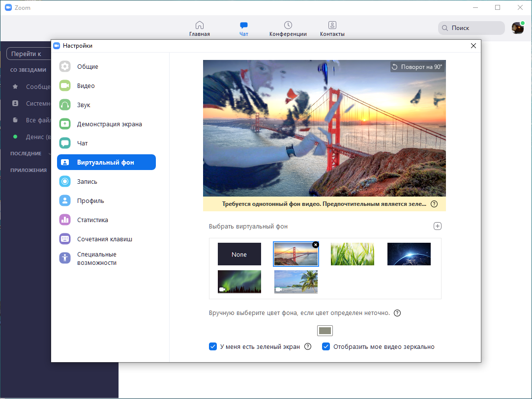Uncheck Отобразить мое видео зеркально
The height and width of the screenshot is (399, 532).
pos(325,346)
